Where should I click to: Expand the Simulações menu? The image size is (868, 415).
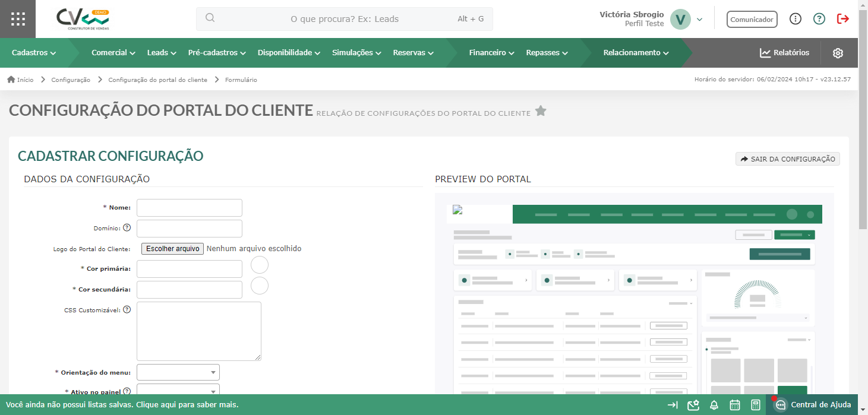(x=356, y=53)
